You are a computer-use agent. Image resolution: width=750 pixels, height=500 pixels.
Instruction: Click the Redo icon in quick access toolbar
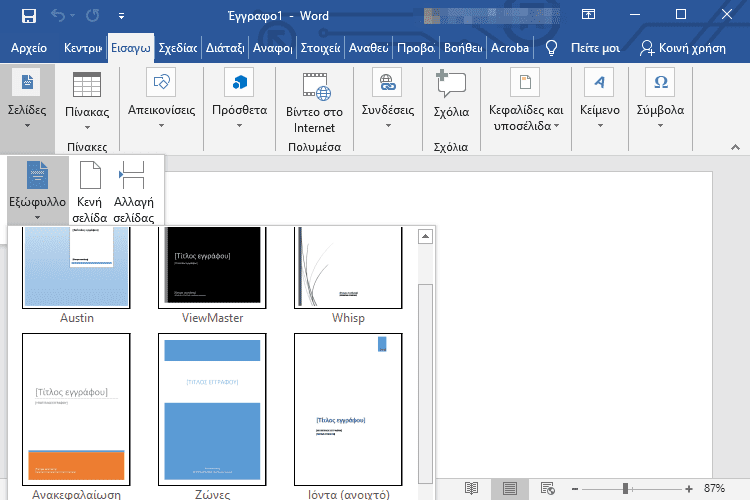[x=92, y=16]
